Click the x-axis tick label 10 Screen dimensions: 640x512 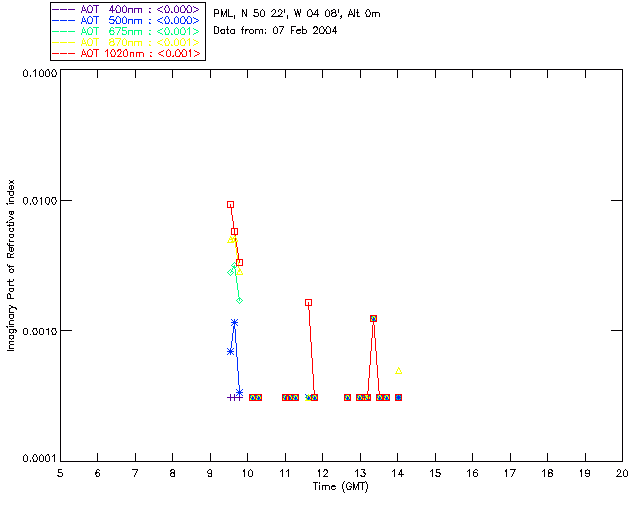(x=247, y=474)
